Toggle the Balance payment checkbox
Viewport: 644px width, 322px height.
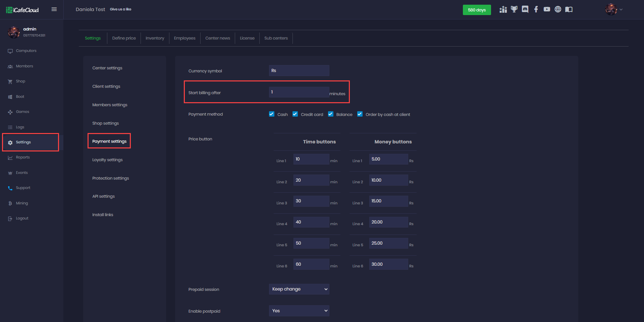[x=331, y=114]
